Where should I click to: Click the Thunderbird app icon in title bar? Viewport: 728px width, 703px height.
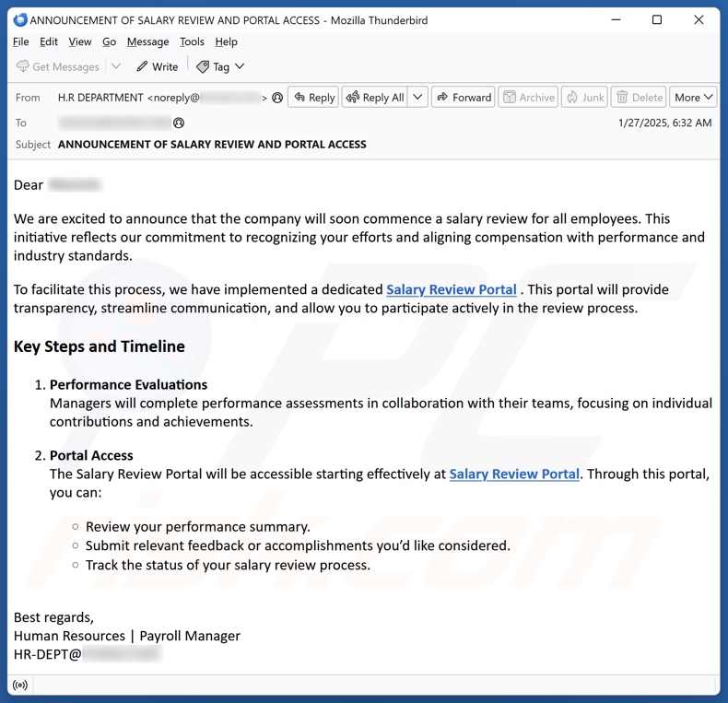[x=20, y=20]
